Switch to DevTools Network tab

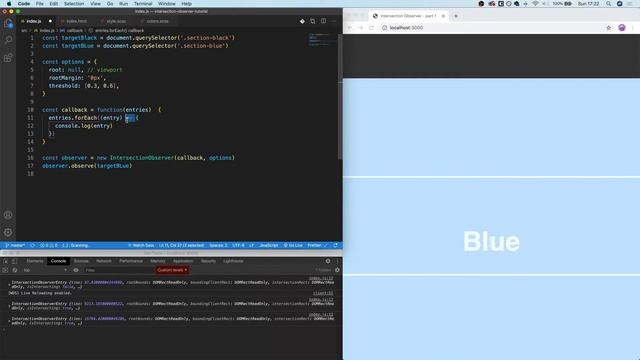coord(104,261)
